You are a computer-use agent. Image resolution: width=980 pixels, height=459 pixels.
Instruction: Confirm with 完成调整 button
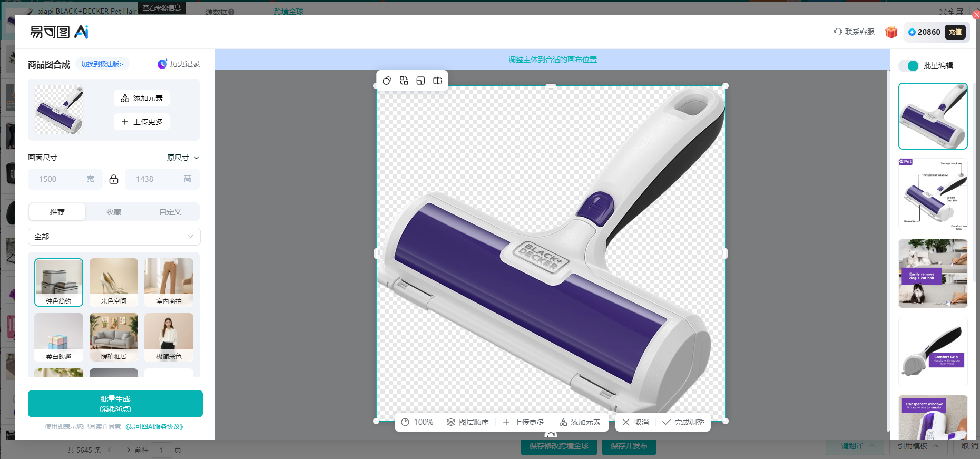tap(683, 422)
